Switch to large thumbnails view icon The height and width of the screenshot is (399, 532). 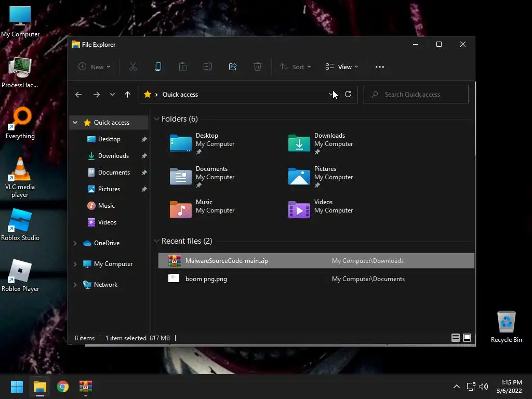tap(467, 338)
